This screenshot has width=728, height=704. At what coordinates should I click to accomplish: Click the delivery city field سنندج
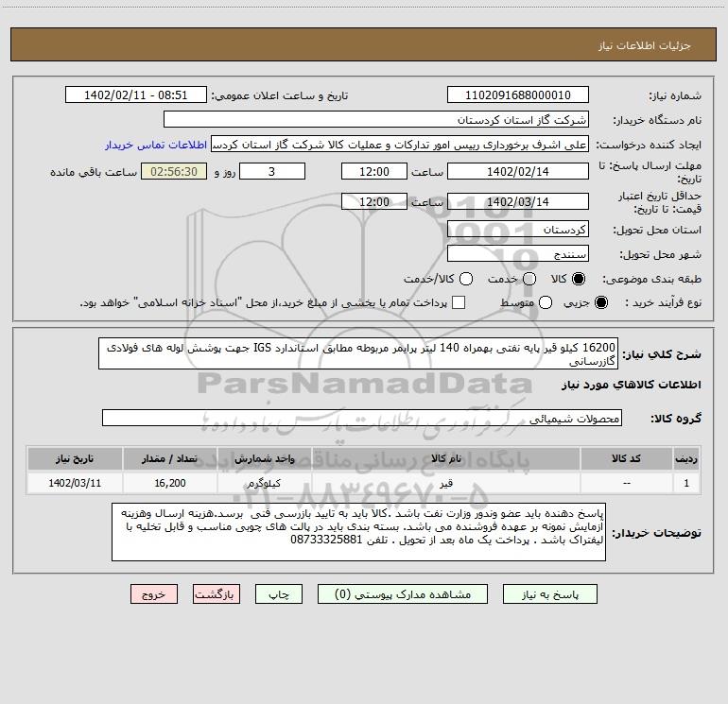[x=518, y=254]
